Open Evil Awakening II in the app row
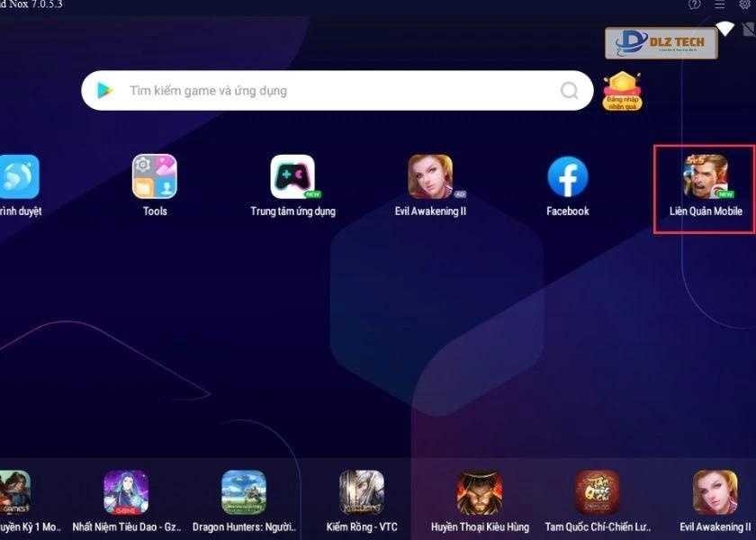 [x=430, y=177]
